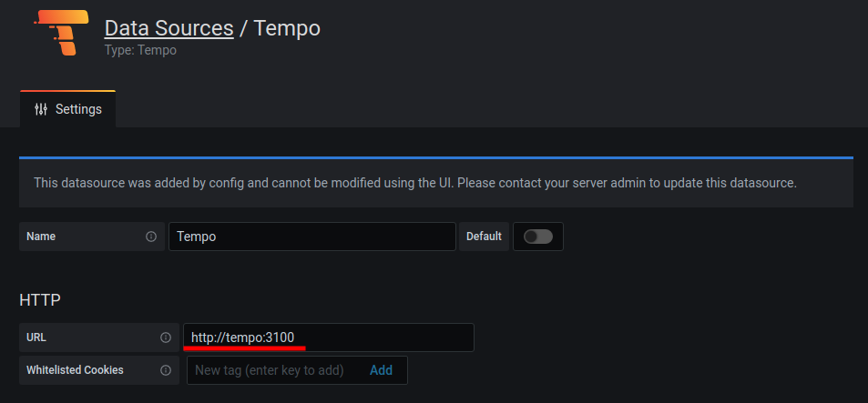Click the Default label
868x403 pixels.
484,237
